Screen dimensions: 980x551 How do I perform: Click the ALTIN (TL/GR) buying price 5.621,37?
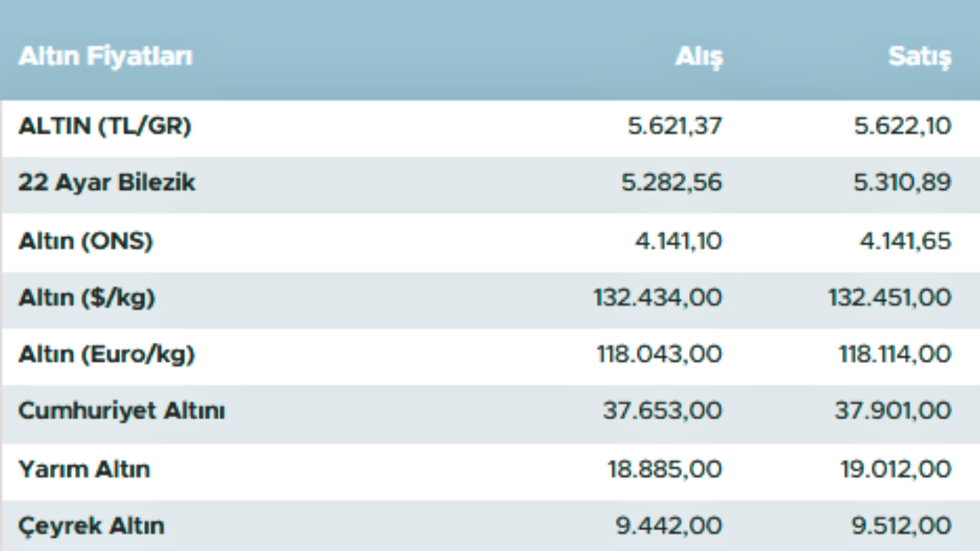(675, 126)
